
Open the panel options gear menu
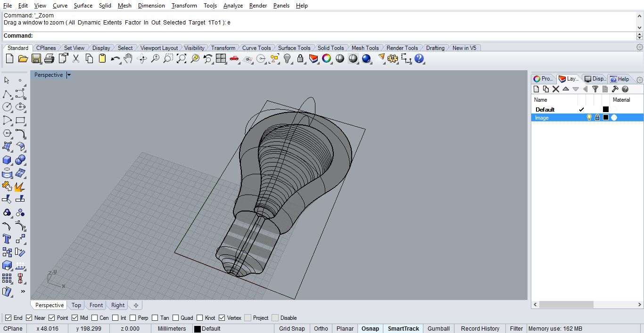click(x=639, y=80)
